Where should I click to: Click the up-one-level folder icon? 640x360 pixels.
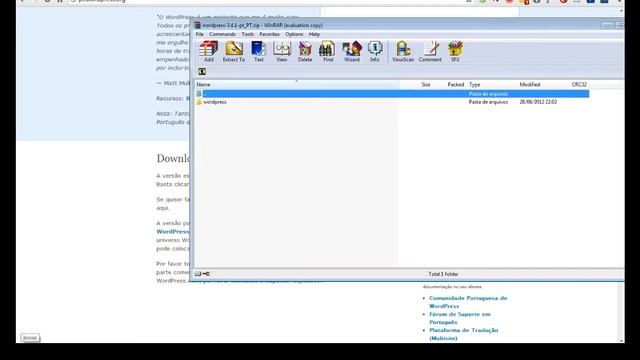[x=202, y=71]
